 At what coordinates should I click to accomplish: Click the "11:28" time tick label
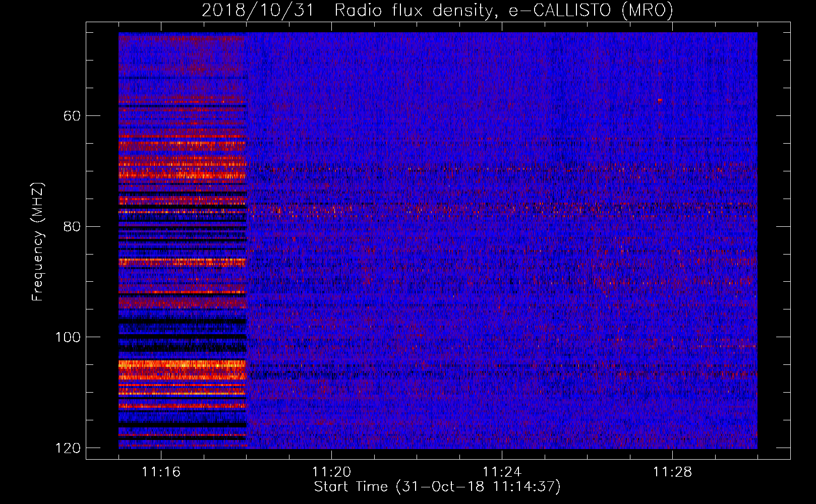[672, 472]
